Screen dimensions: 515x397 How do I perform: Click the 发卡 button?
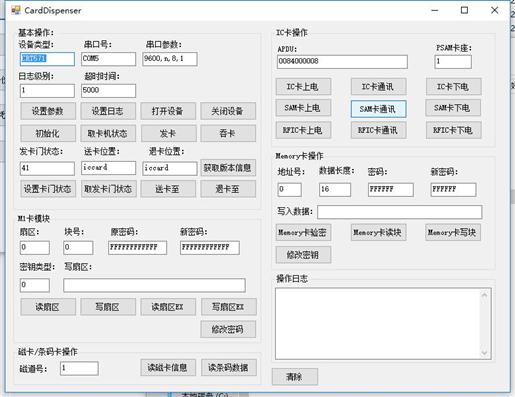point(168,133)
